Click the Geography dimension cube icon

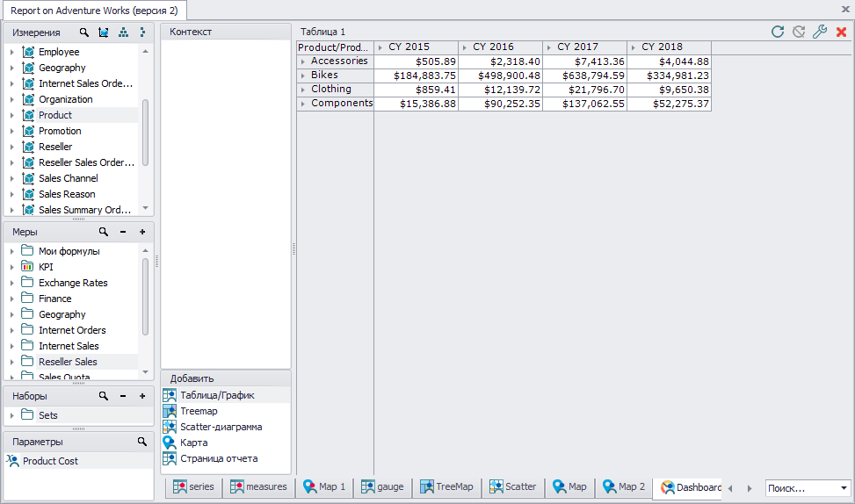click(28, 68)
